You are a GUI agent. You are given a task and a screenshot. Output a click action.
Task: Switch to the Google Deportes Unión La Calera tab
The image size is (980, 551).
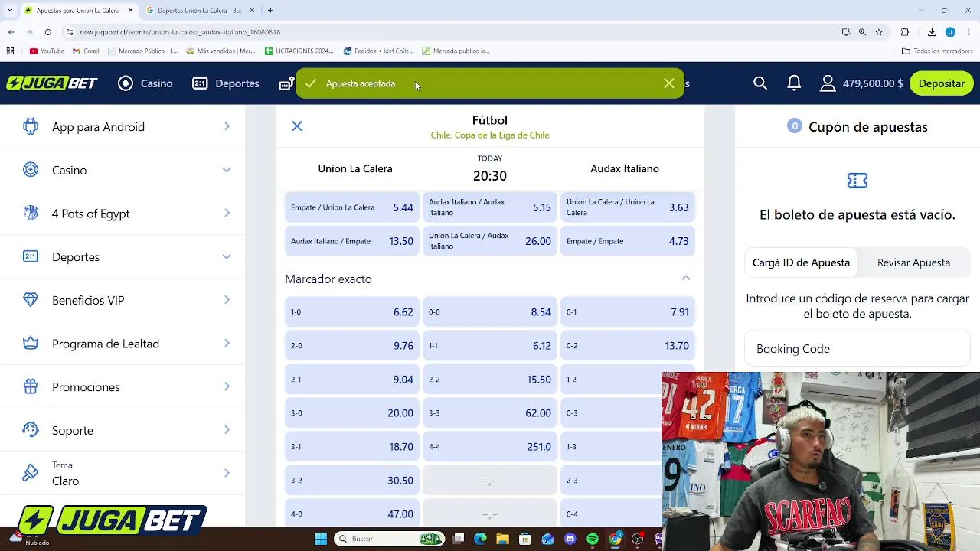(x=199, y=11)
